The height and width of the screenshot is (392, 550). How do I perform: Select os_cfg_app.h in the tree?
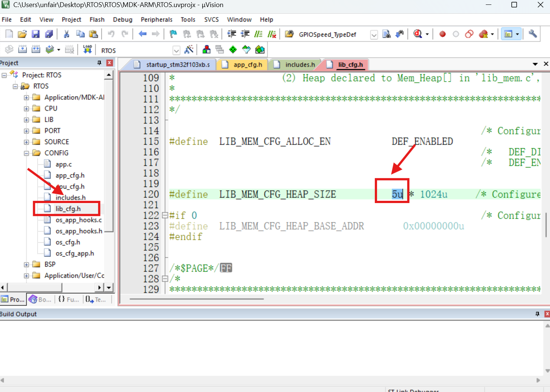75,254
